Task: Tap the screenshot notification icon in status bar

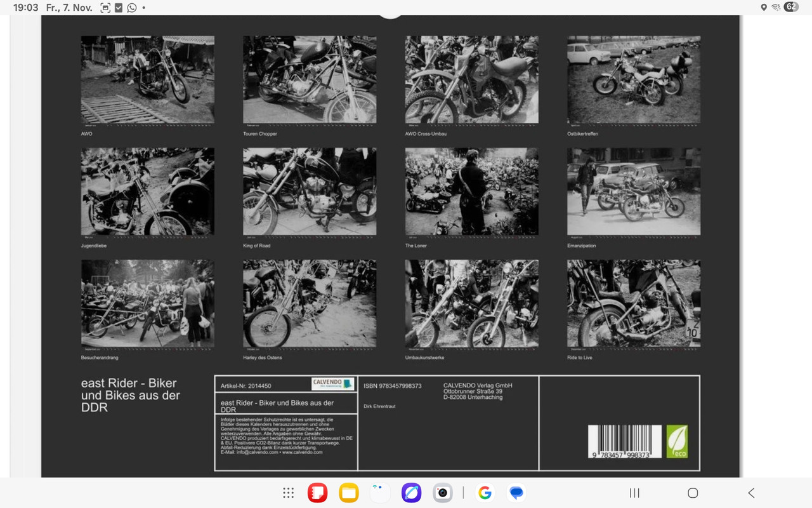Action: pos(105,8)
